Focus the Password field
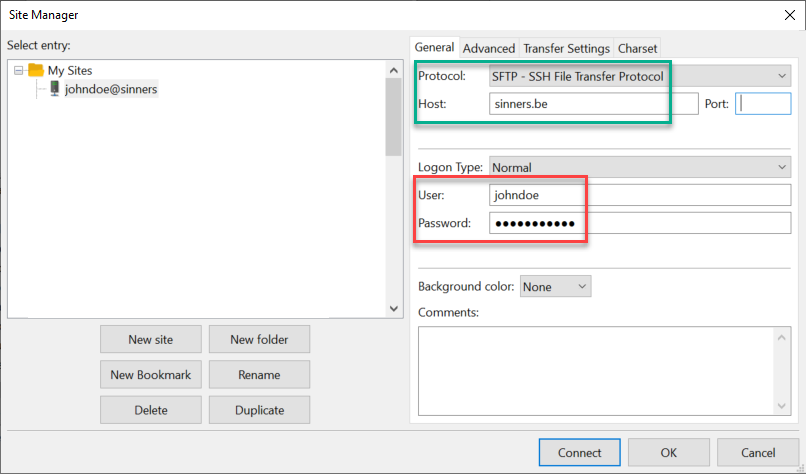 click(639, 223)
